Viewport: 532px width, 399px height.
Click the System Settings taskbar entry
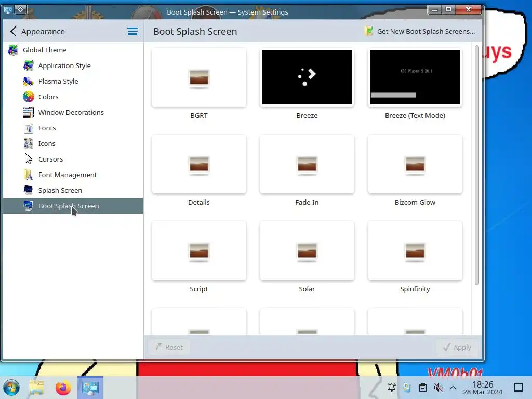[90, 388]
